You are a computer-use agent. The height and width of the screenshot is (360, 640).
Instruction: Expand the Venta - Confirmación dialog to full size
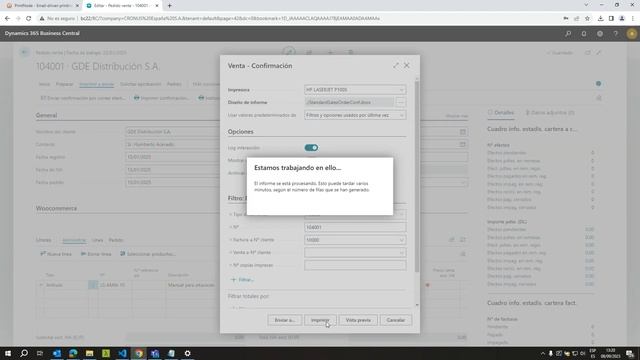pyautogui.click(x=396, y=65)
